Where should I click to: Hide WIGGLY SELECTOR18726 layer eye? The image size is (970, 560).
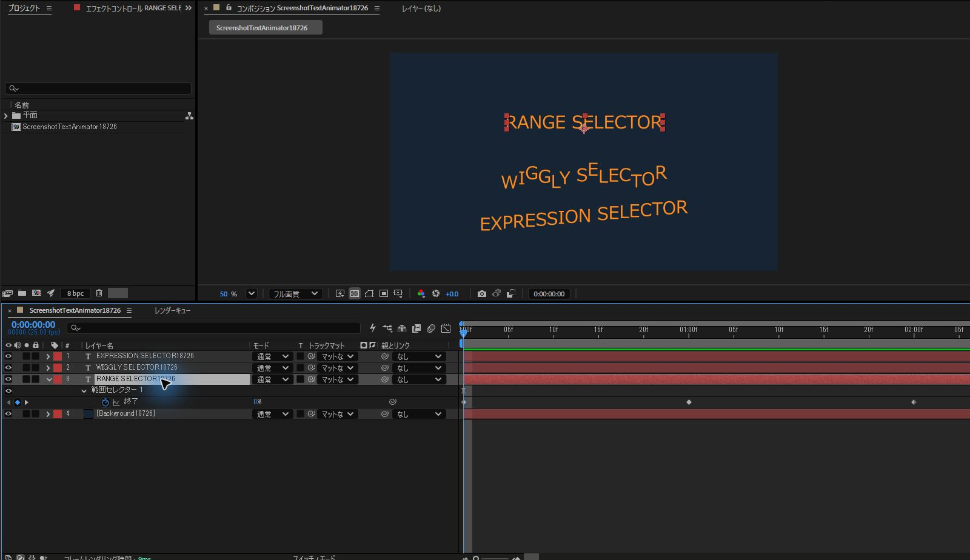[8, 368]
